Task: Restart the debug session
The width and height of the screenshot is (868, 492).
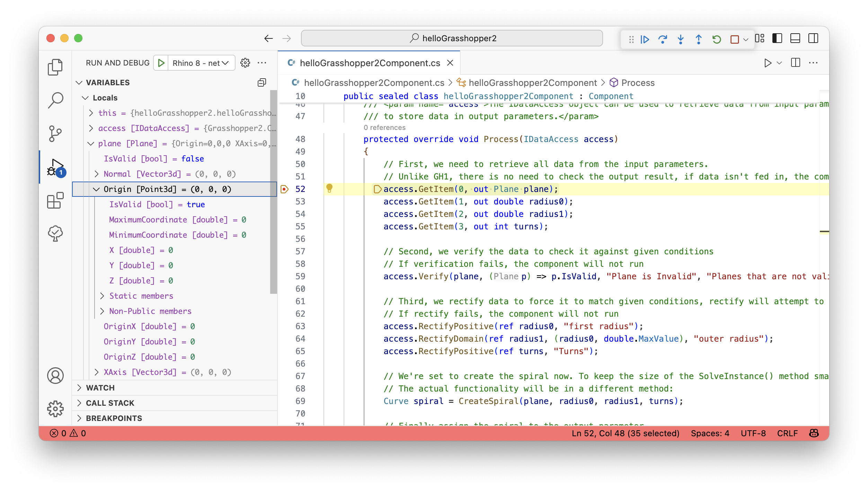Action: 717,39
